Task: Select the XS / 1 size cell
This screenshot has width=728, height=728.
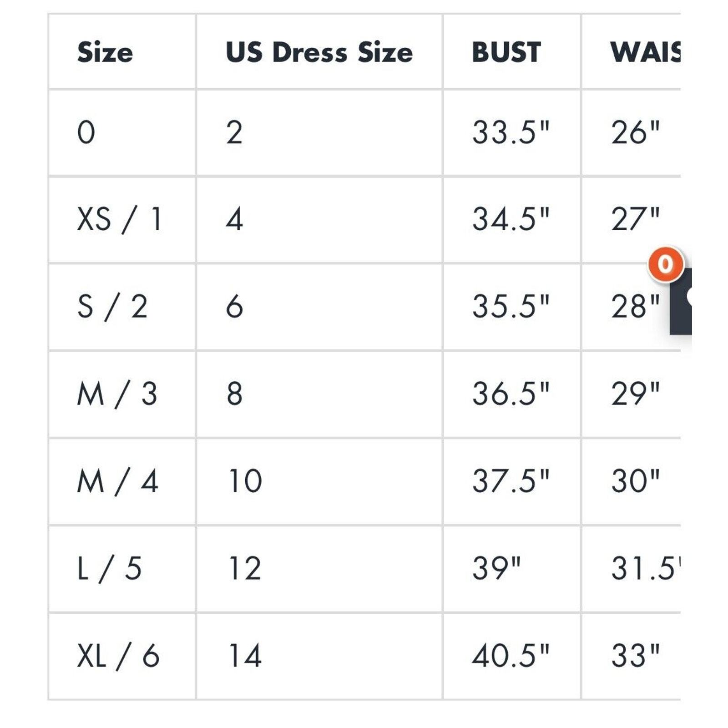Action: pyautogui.click(x=122, y=220)
